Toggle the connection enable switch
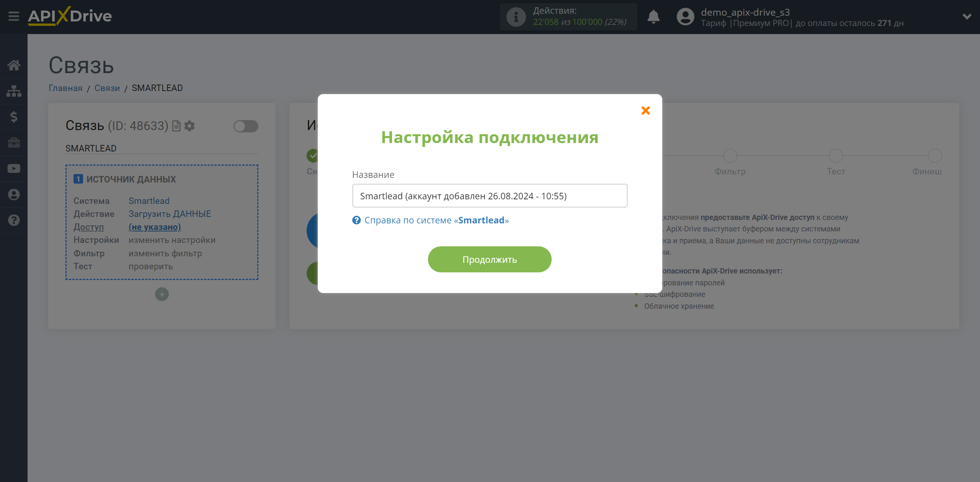This screenshot has width=980, height=482. point(246,126)
